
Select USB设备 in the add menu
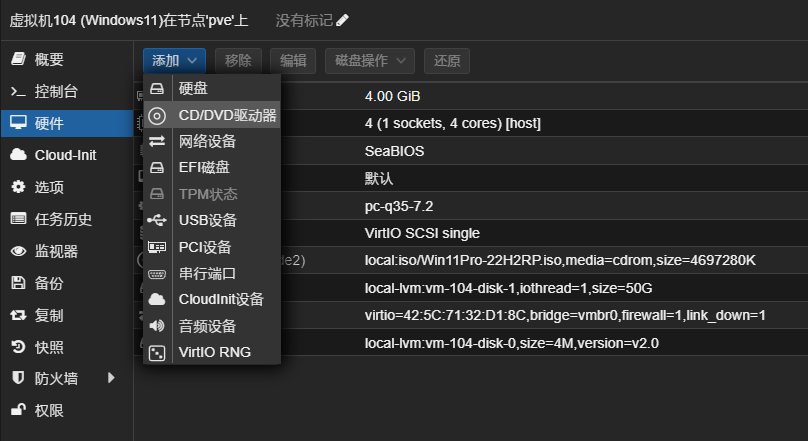pyautogui.click(x=207, y=220)
